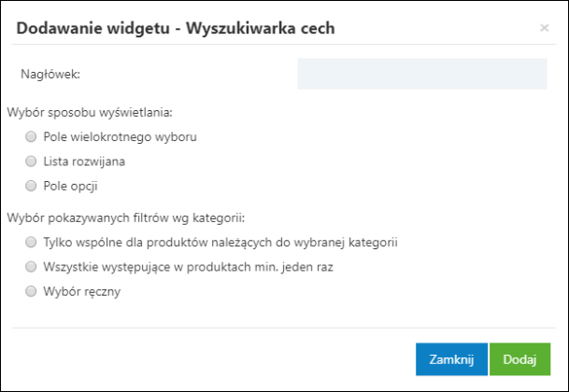
Task: Close the dialog with the X icon
Action: (x=545, y=29)
